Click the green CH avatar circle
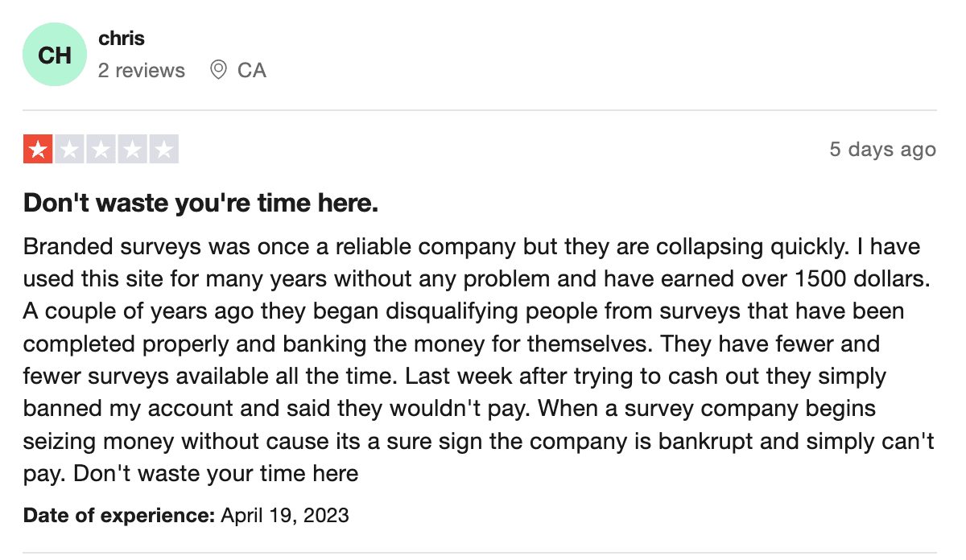The image size is (966, 560). click(x=55, y=55)
